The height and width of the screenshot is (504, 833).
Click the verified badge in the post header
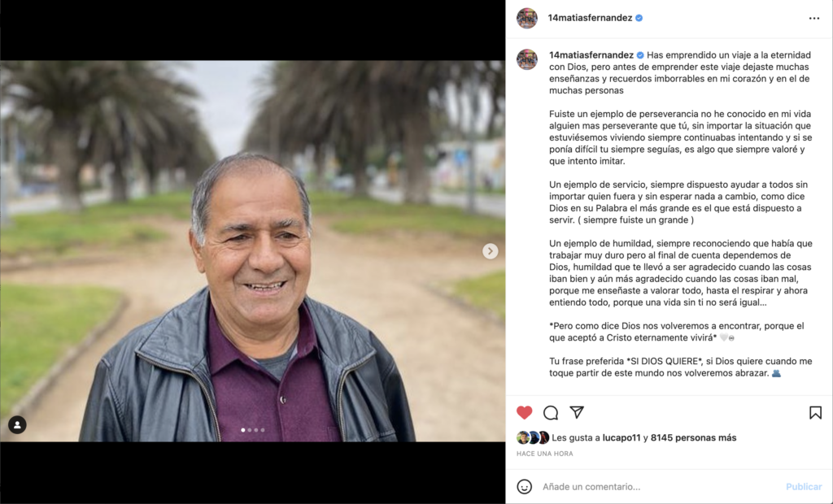coord(639,18)
